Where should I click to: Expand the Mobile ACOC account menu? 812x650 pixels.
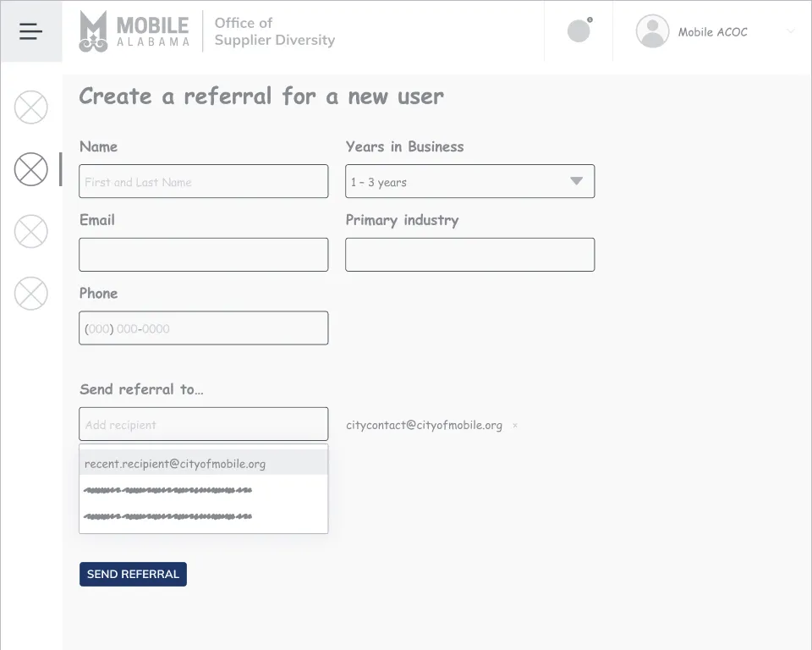pos(789,31)
